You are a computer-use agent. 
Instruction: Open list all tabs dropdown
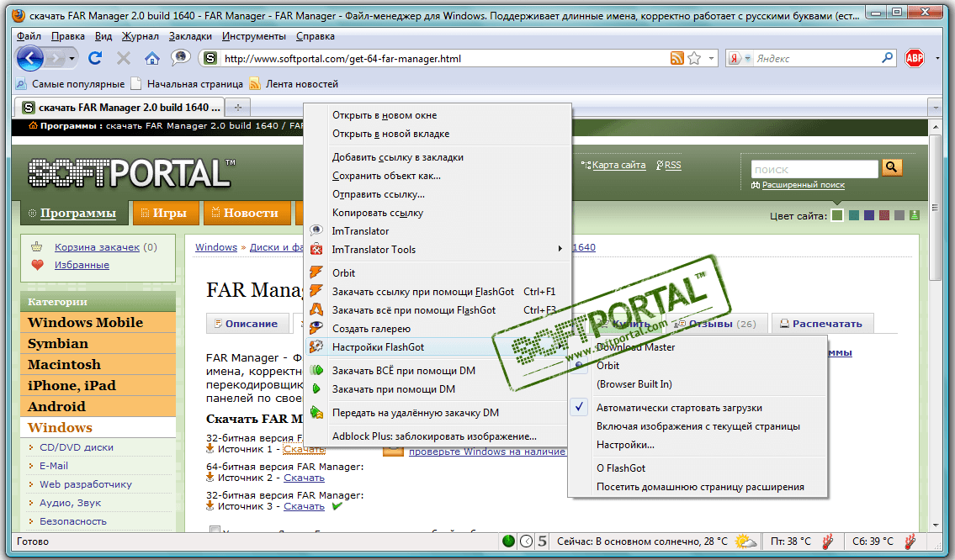point(936,108)
